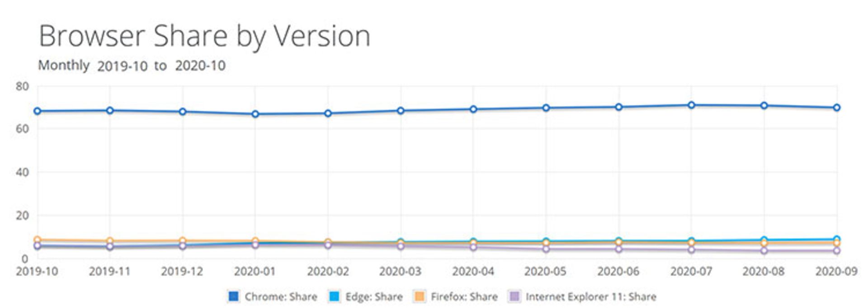Image resolution: width=868 pixels, height=308 pixels.
Task: Click the Firefox orange legend swatch
Action: pos(420,297)
